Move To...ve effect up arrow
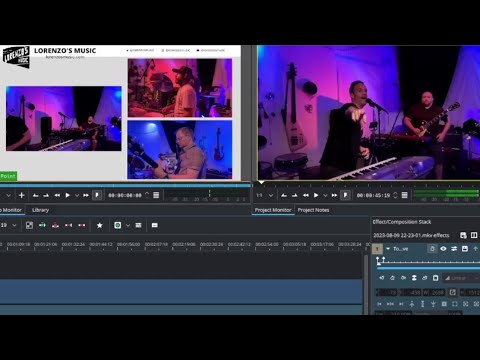This screenshot has width=480, height=360. point(475,249)
